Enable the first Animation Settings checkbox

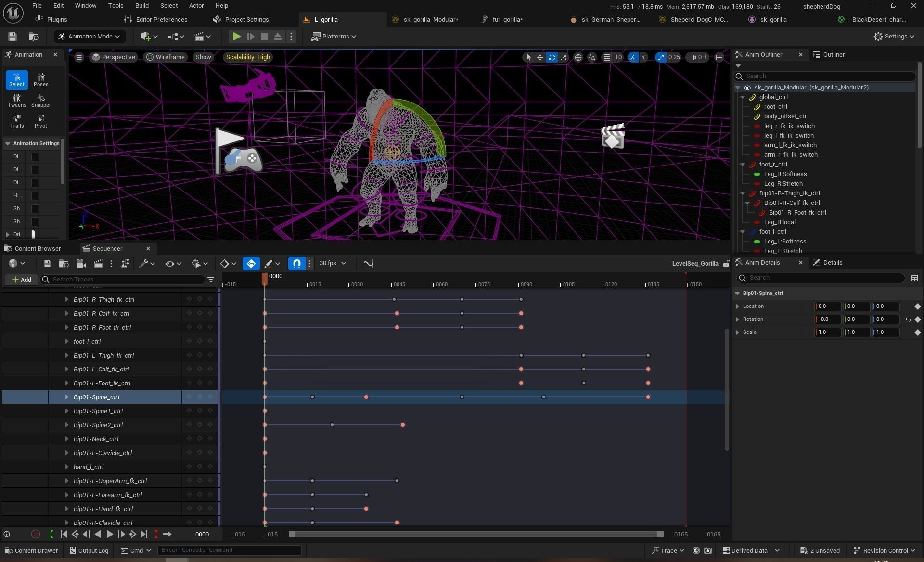pyautogui.click(x=35, y=156)
